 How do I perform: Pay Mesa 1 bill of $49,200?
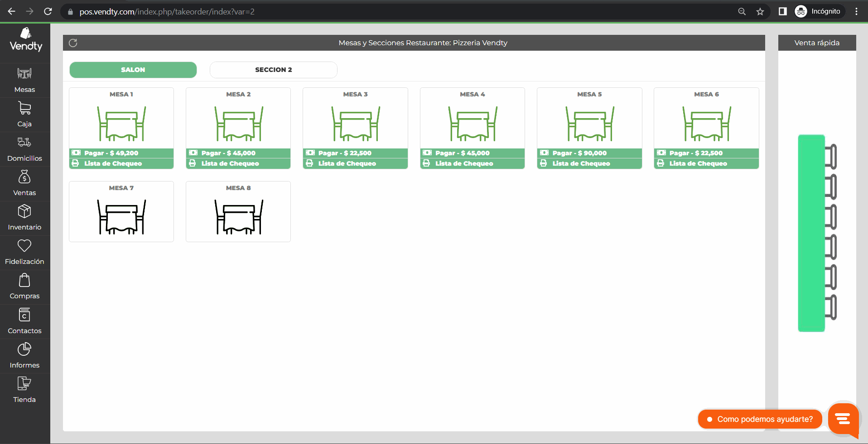pos(121,153)
